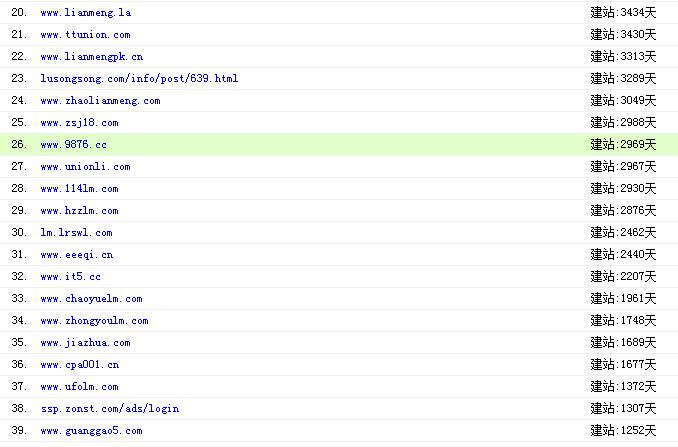Open the www.lianmeng.la link
The image size is (678, 447).
85,13
